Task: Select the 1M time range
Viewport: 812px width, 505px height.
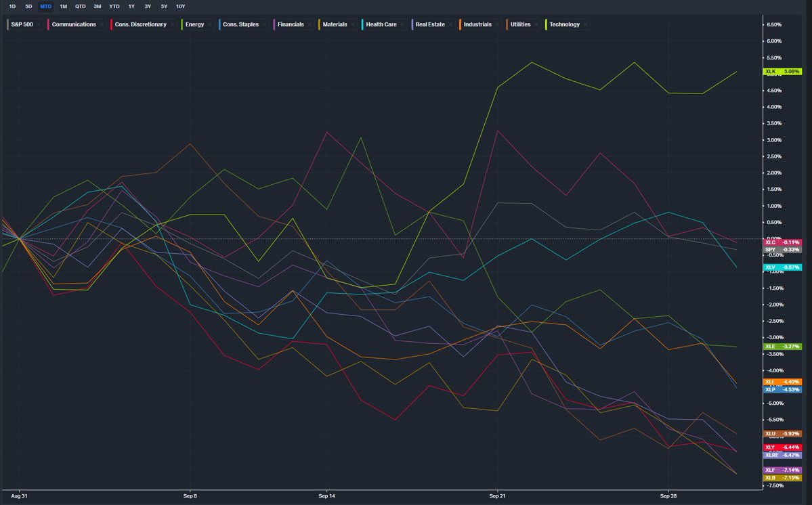Action: [63, 7]
